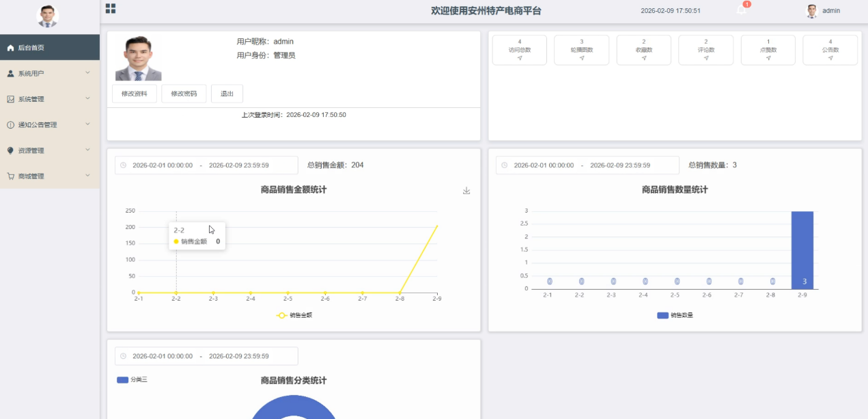Viewport: 868px width, 419px height.
Task: Expand the 资源管理 chevron
Action: (87, 150)
